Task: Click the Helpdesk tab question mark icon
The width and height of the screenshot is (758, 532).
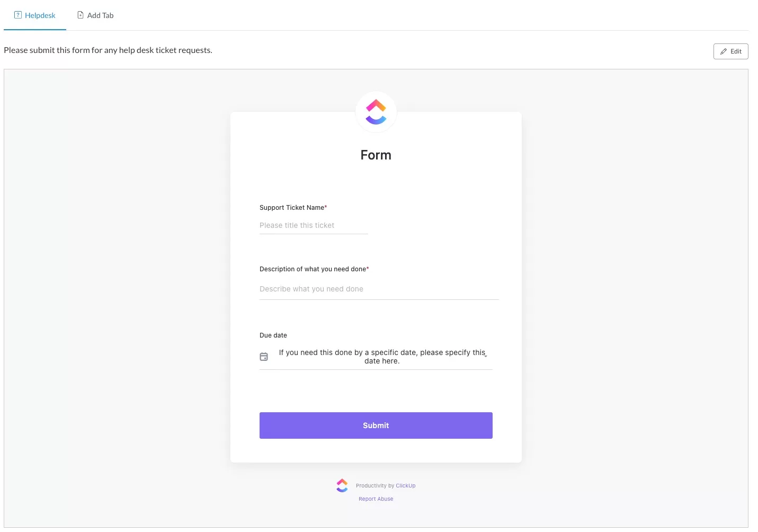Action: 18,15
